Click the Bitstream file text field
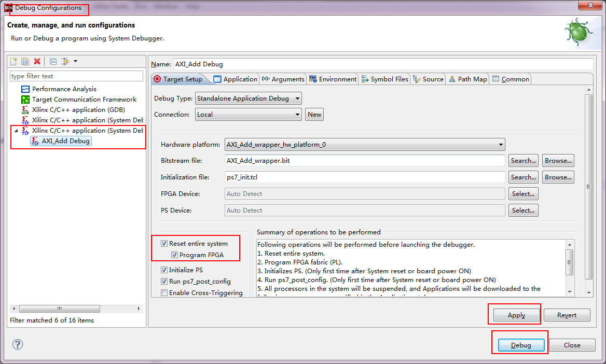 click(x=364, y=161)
